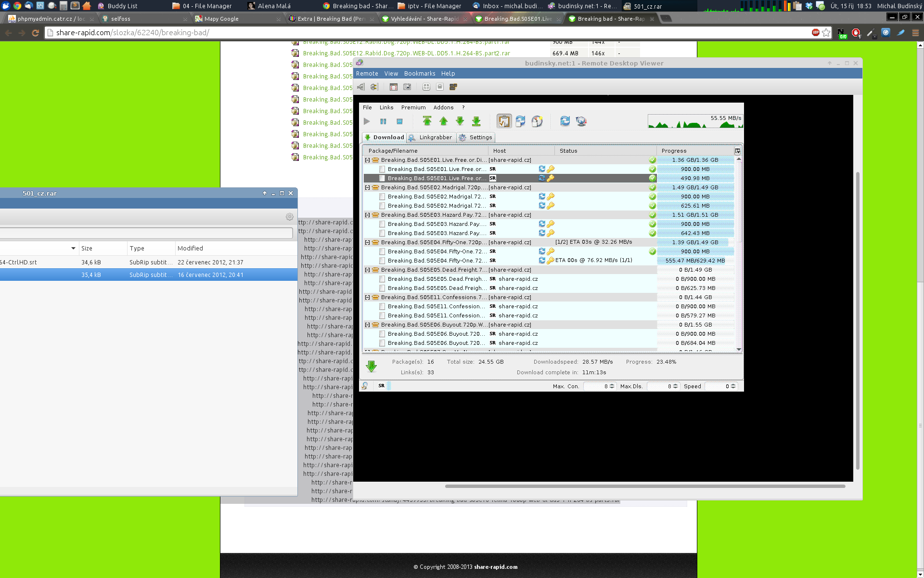Sort archive files by Size column
This screenshot has width=924, height=578.
(x=103, y=249)
